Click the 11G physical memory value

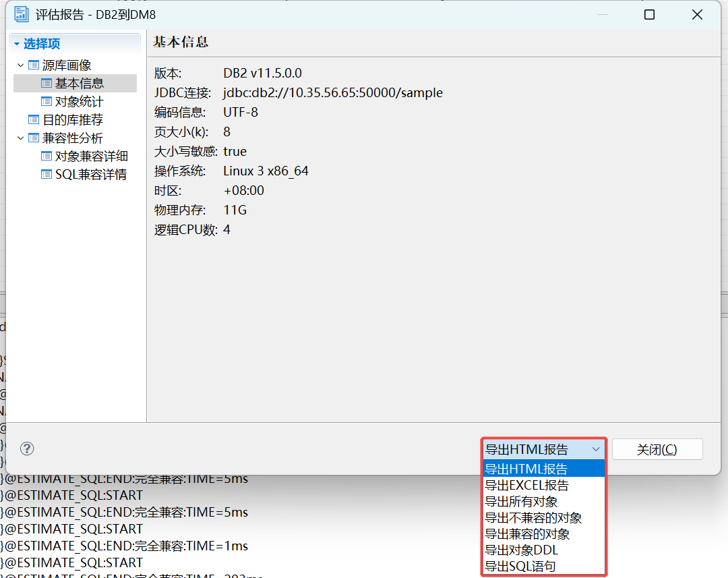235,210
